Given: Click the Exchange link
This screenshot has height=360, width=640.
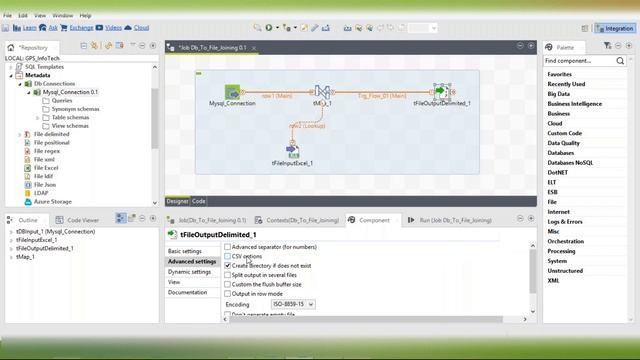Looking at the screenshot, I should (81, 28).
